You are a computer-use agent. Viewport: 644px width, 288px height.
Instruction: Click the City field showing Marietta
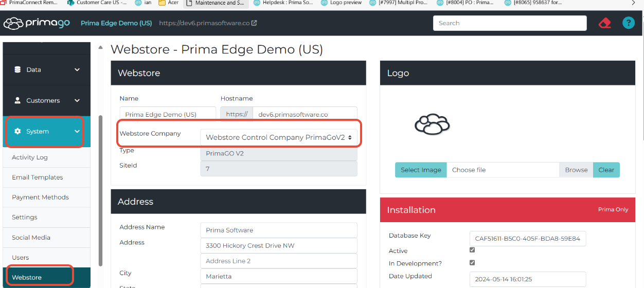[279, 276]
